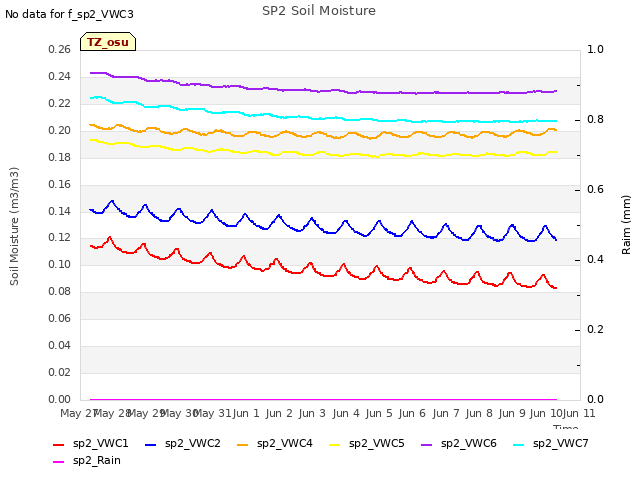The height and width of the screenshot is (480, 640).
Task: Click the 0.2 right y-axis tick label
Action: point(595,329)
